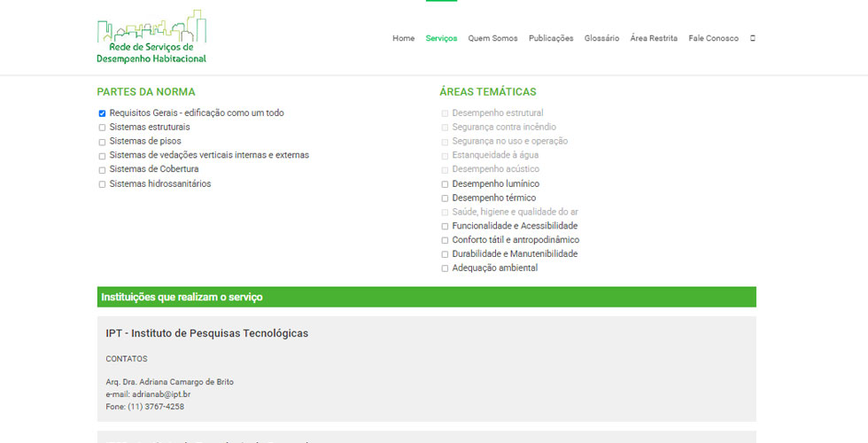Check the Sistemas de pisos option
This screenshot has width=868, height=443.
pyautogui.click(x=102, y=142)
